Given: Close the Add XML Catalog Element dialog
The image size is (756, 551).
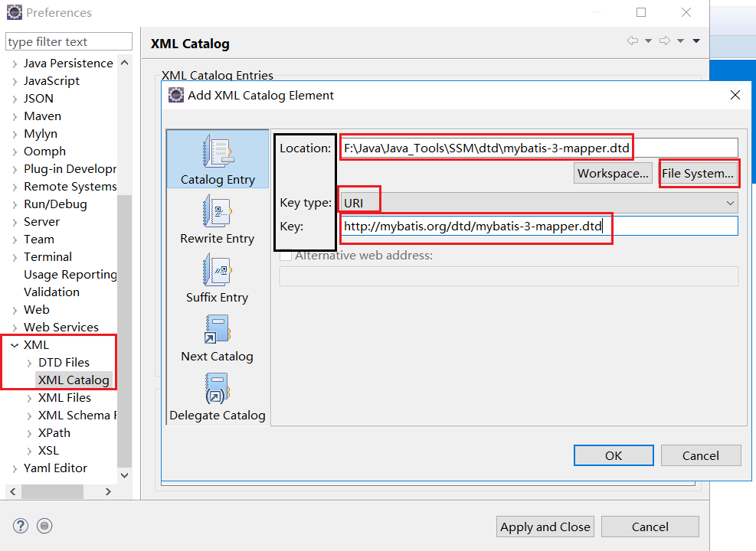Looking at the screenshot, I should point(735,95).
